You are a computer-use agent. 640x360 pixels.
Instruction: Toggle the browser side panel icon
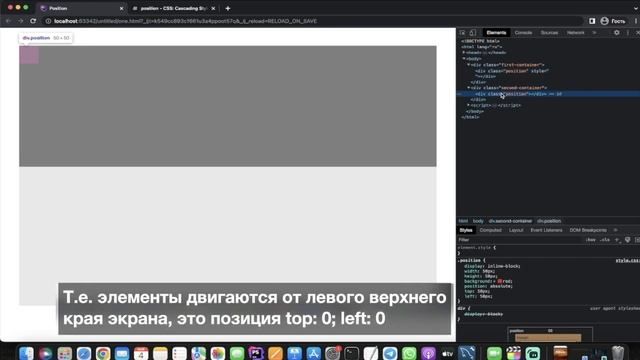point(592,21)
